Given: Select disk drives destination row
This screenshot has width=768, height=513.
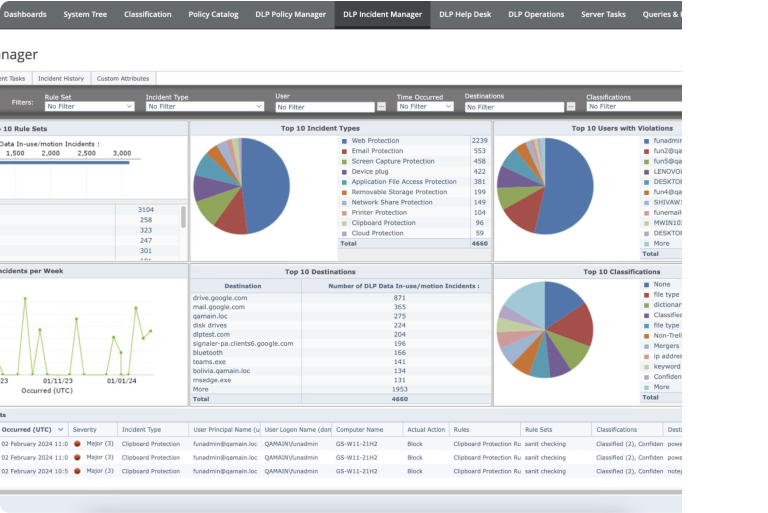Looking at the screenshot, I should (341, 325).
